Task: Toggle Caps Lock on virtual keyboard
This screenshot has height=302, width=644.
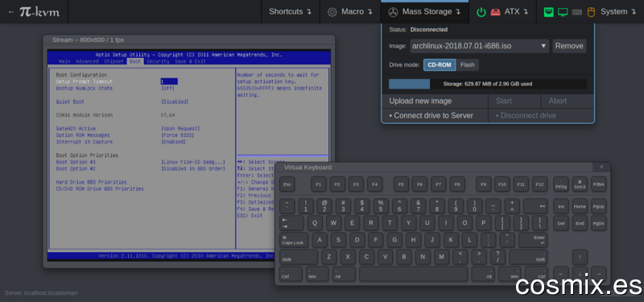Action: 295,240
